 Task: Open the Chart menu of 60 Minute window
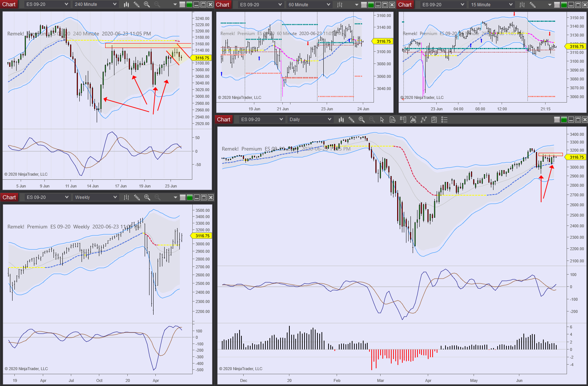223,5
